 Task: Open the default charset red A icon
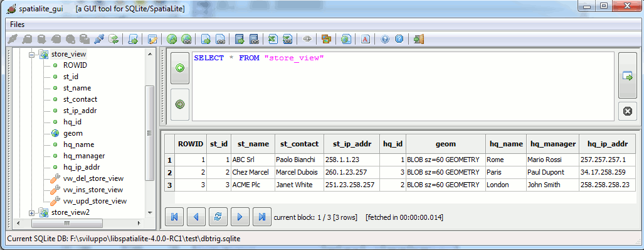click(x=366, y=39)
